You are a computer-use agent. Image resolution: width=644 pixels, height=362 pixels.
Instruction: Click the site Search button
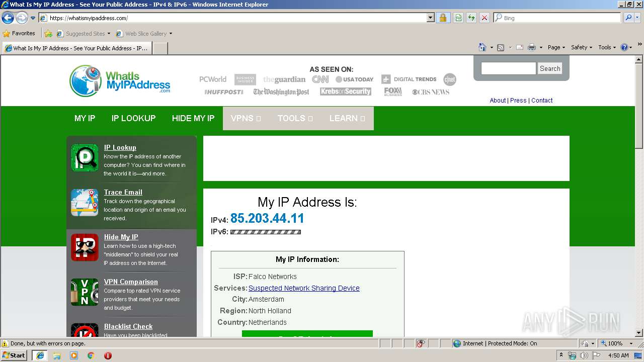tap(549, 68)
